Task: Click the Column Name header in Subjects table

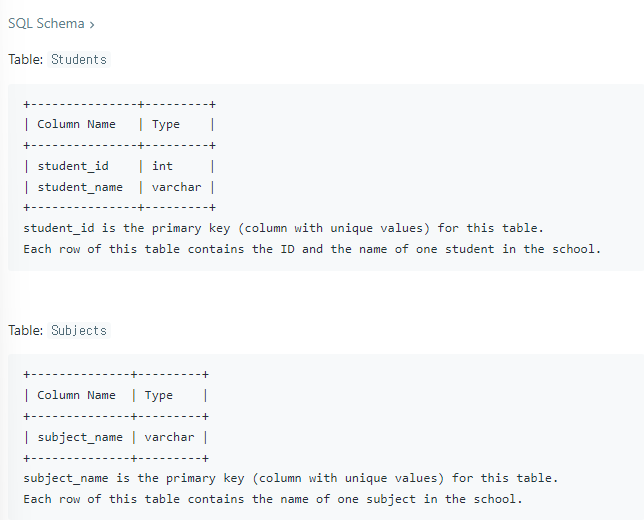Action: (76, 395)
